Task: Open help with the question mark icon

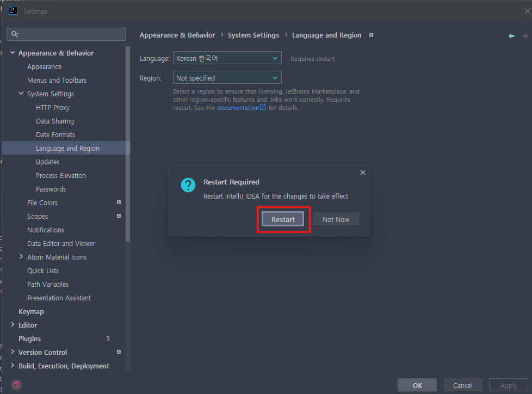Action: pos(16,385)
